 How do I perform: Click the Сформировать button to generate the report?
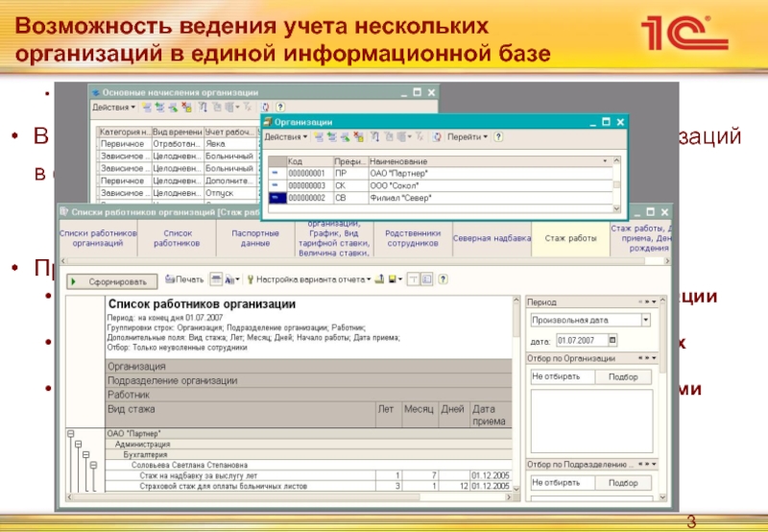tap(111, 282)
